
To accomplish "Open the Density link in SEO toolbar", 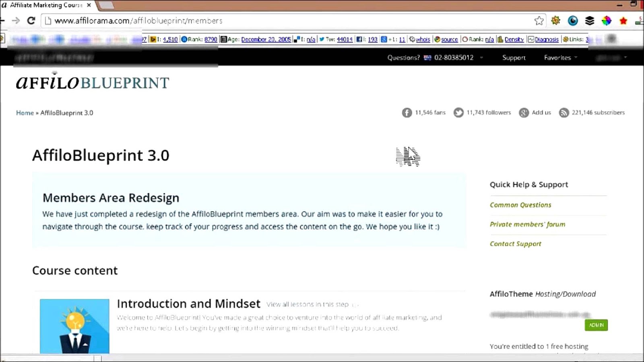I will 514,39.
